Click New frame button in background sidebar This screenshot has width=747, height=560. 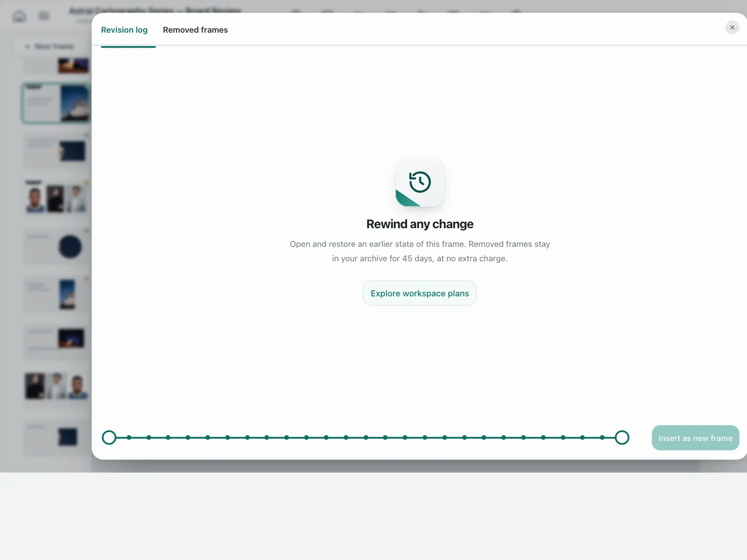50,47
